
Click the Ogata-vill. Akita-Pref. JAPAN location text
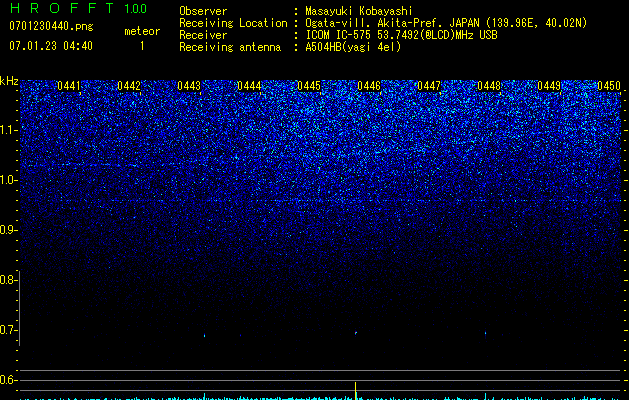click(392, 23)
